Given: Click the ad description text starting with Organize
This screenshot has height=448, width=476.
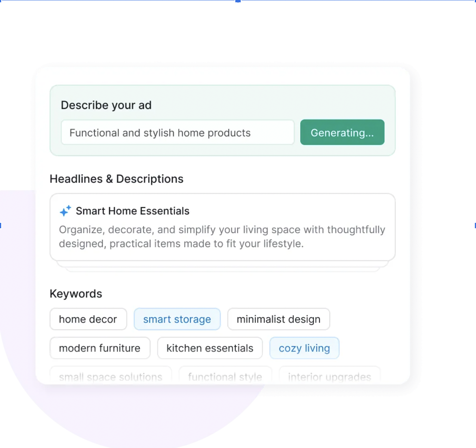Looking at the screenshot, I should [x=222, y=237].
